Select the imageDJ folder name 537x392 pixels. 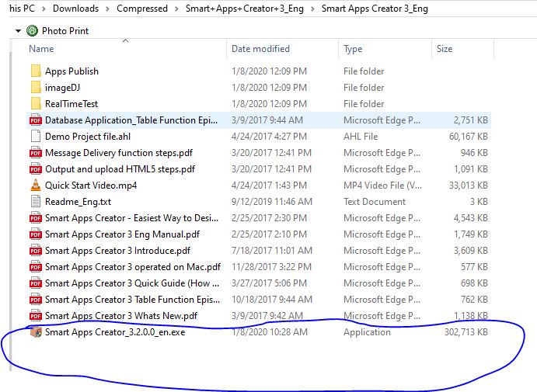62,88
